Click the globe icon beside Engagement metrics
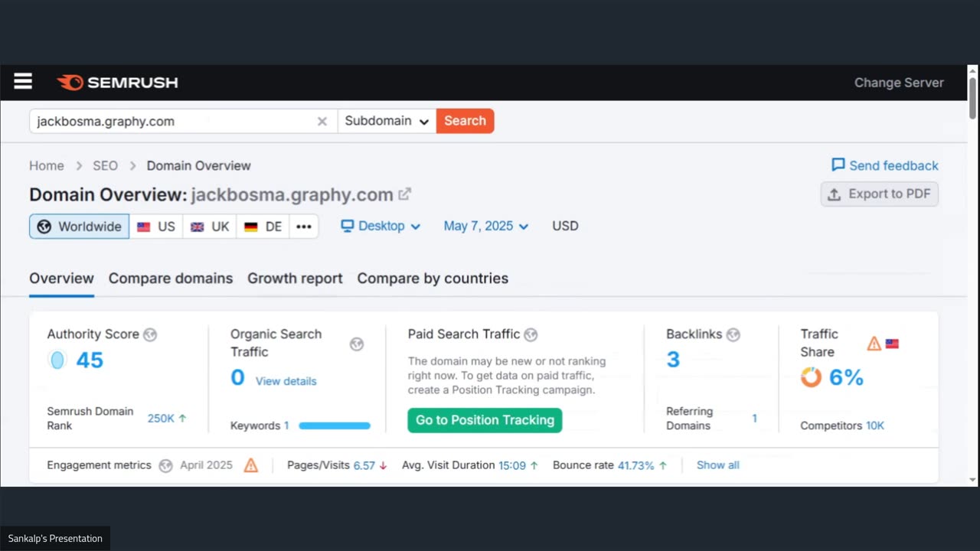980x551 pixels. (165, 465)
